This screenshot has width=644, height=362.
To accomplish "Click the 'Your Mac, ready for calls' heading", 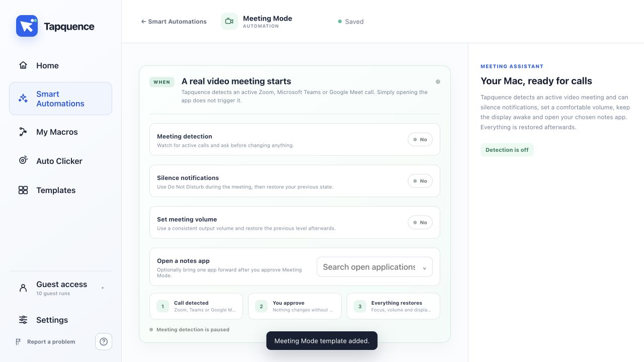I will (x=536, y=81).
